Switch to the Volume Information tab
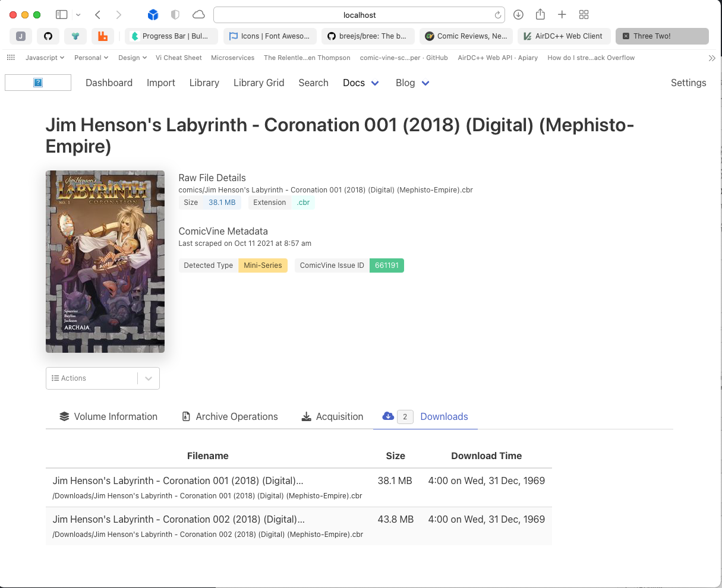 click(x=108, y=417)
